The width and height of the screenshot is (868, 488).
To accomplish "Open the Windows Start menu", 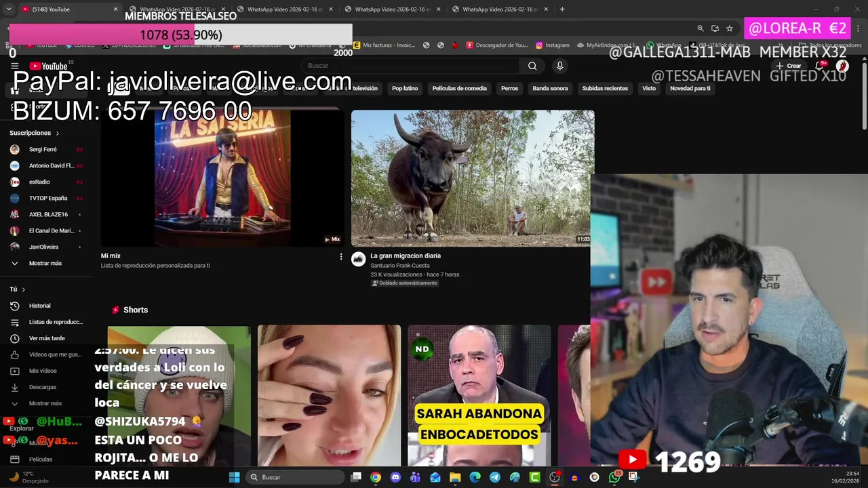I will pos(234,477).
